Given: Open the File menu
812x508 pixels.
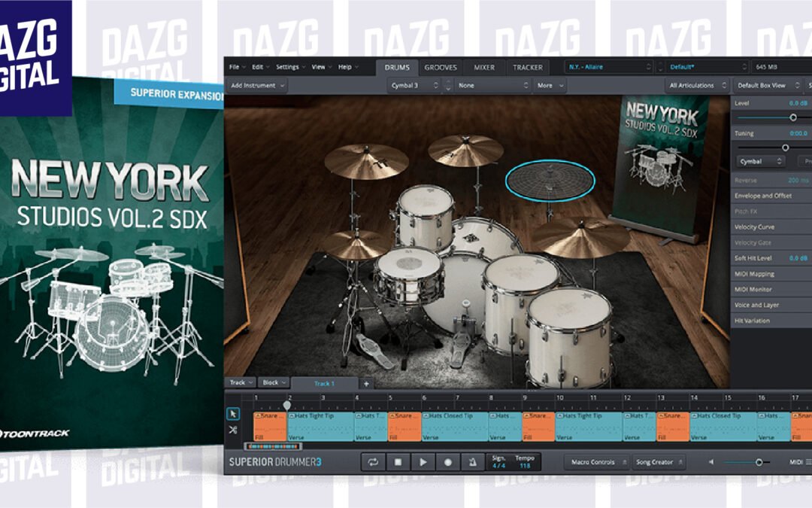Looking at the screenshot, I should (x=237, y=67).
